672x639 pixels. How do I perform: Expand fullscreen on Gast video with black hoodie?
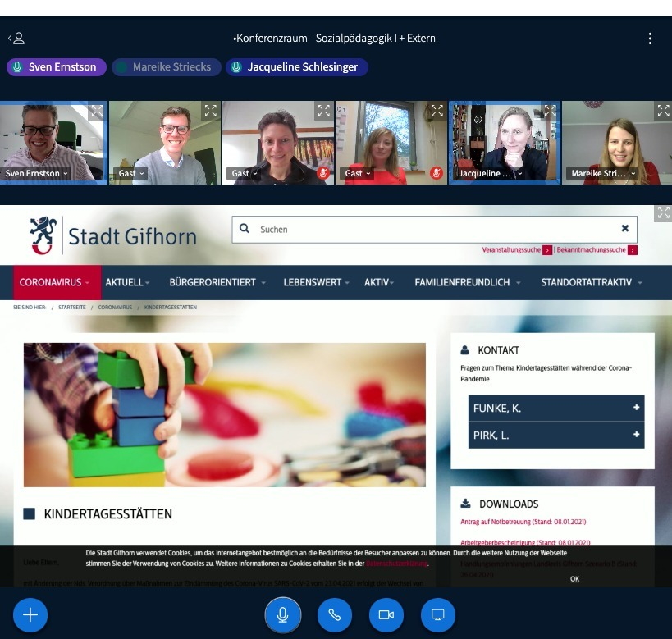pos(323,111)
